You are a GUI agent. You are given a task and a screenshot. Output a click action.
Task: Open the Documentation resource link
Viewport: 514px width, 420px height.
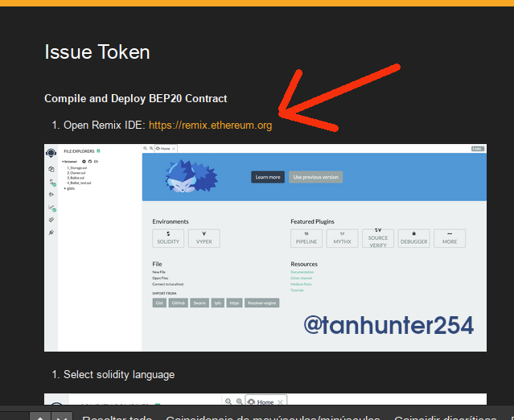point(302,272)
